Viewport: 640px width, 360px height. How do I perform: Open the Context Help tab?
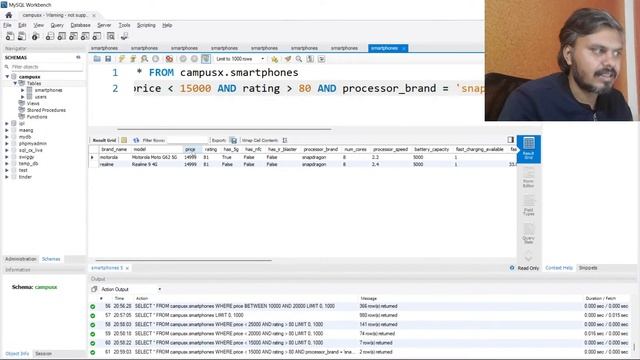point(559,268)
